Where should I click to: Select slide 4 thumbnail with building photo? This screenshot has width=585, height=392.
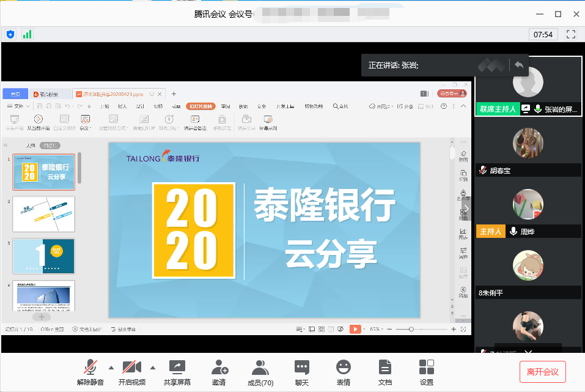coord(43,295)
